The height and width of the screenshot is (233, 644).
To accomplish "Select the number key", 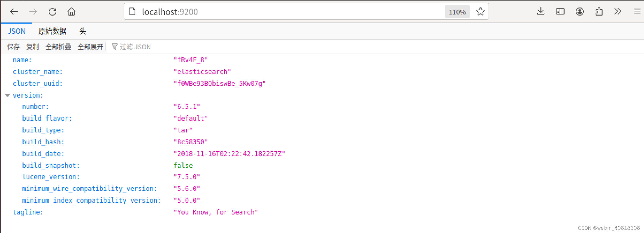I will 36,107.
